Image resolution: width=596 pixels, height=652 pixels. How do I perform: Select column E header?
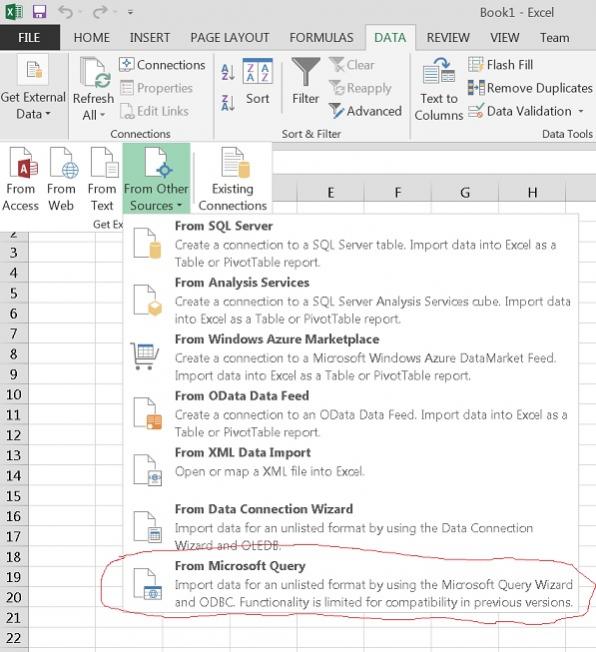[x=331, y=193]
